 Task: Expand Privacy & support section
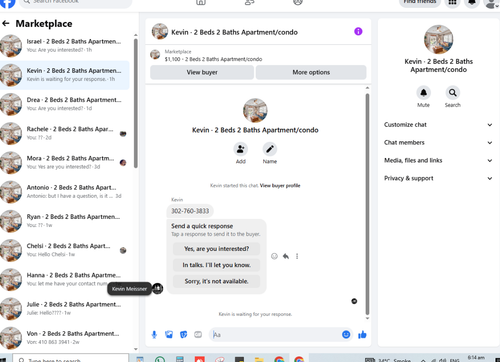[438, 178]
